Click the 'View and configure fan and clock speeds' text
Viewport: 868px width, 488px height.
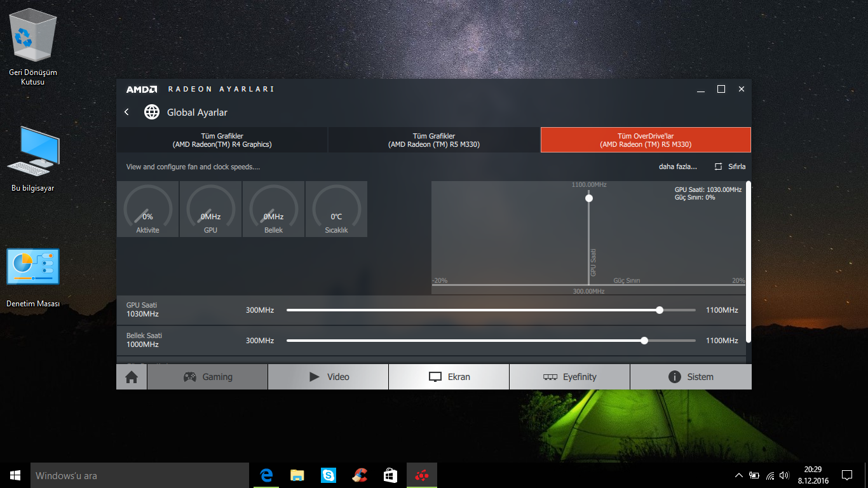[x=193, y=166]
